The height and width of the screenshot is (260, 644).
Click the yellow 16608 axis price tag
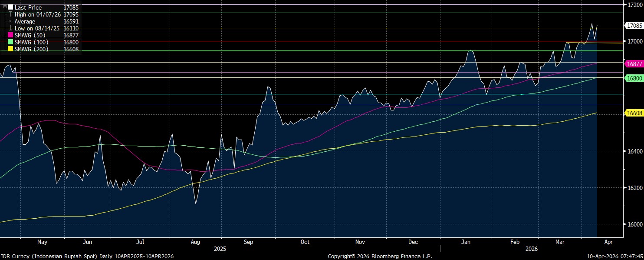click(633, 113)
